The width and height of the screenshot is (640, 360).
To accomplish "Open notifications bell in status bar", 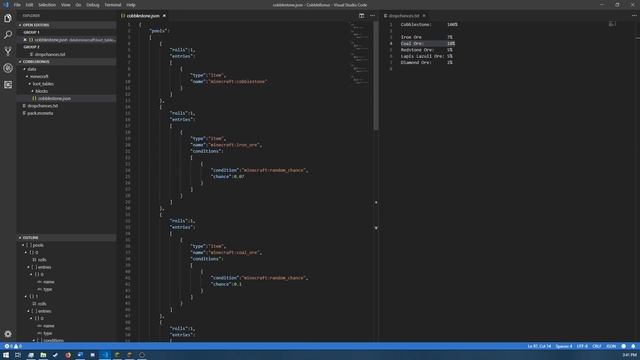I will pyautogui.click(x=633, y=346).
